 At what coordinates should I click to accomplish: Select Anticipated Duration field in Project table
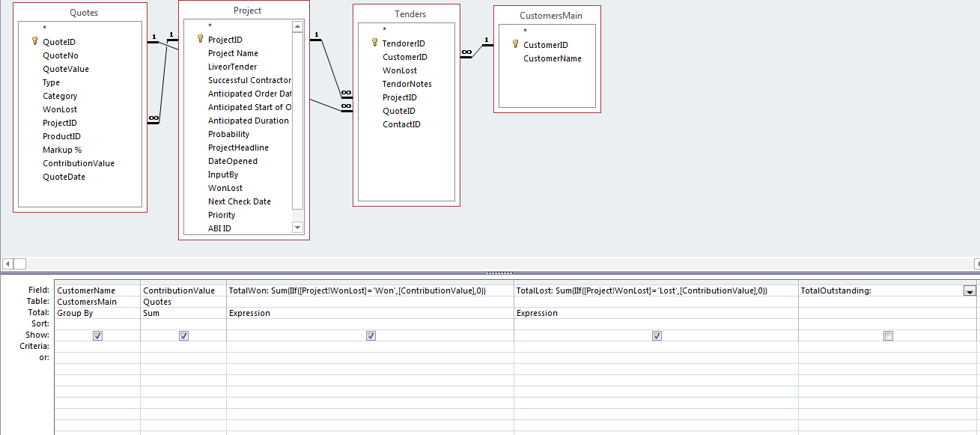(x=249, y=121)
